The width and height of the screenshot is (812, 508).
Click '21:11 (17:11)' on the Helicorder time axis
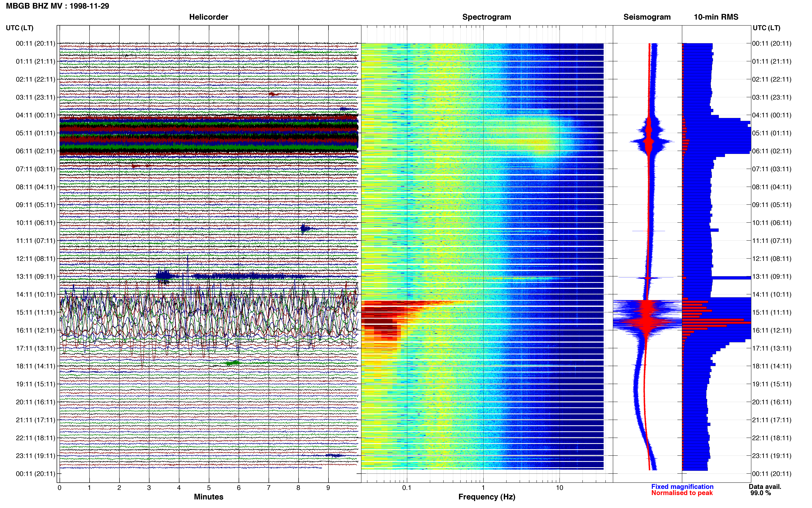(36, 420)
